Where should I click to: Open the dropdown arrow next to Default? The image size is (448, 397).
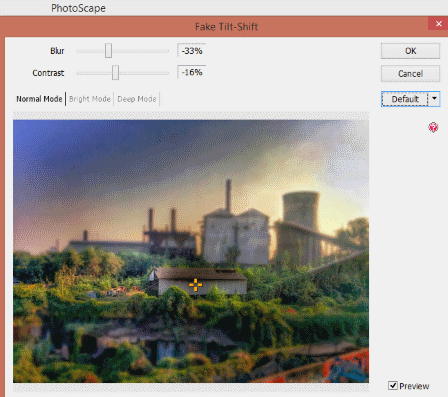434,99
